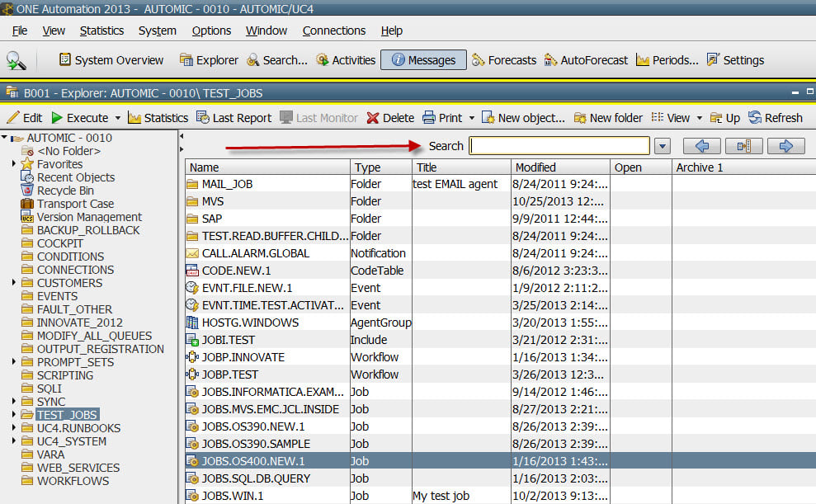Open System Overview from the toolbar

point(111,60)
